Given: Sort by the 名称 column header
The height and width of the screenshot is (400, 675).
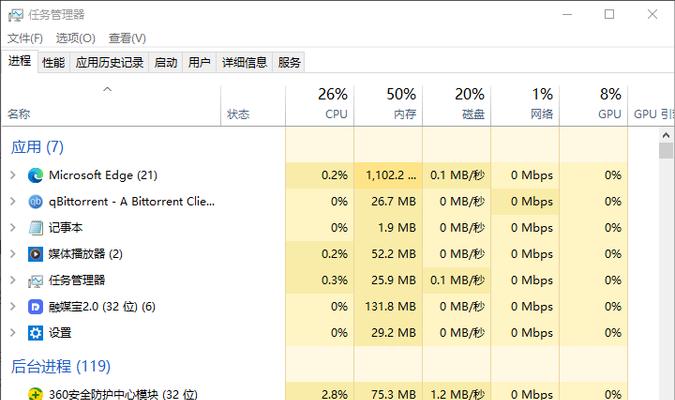Looking at the screenshot, I should [111, 105].
